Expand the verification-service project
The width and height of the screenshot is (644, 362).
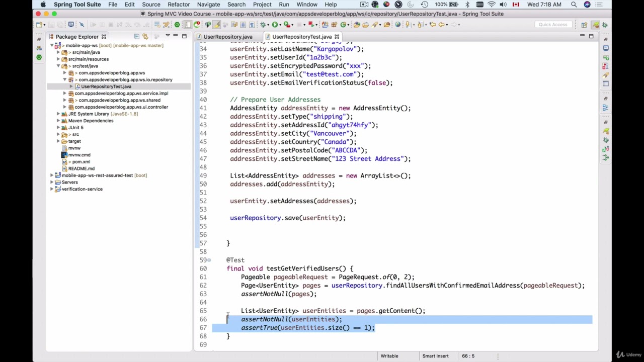pos(52,189)
